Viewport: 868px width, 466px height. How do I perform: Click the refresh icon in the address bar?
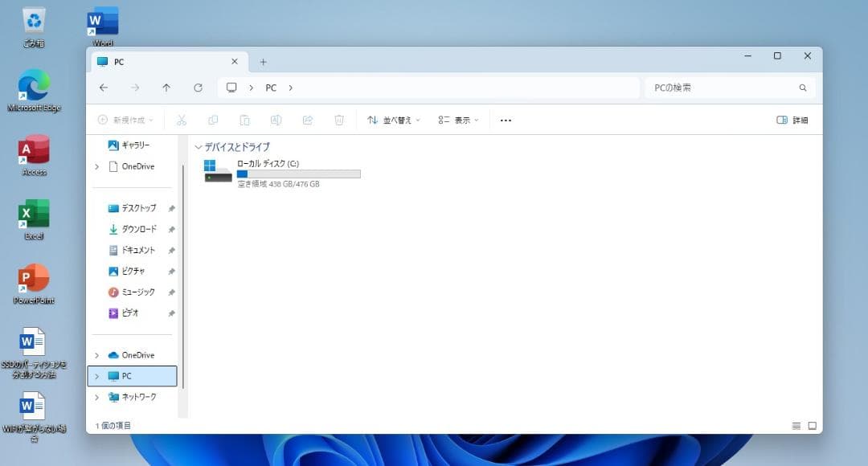(x=199, y=88)
